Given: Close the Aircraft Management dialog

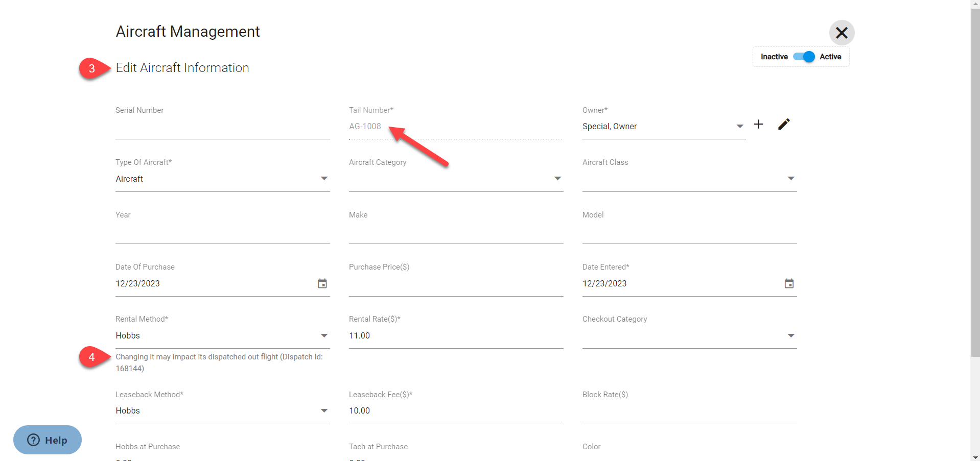Looking at the screenshot, I should click(x=842, y=33).
